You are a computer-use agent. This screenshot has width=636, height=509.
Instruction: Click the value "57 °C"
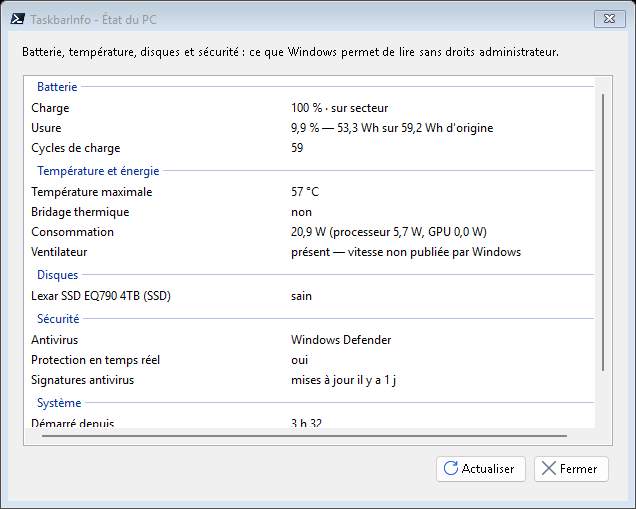pos(305,191)
